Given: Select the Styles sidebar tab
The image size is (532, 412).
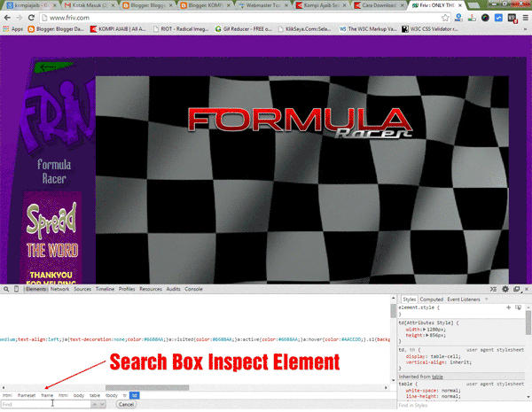Looking at the screenshot, I should [x=409, y=299].
